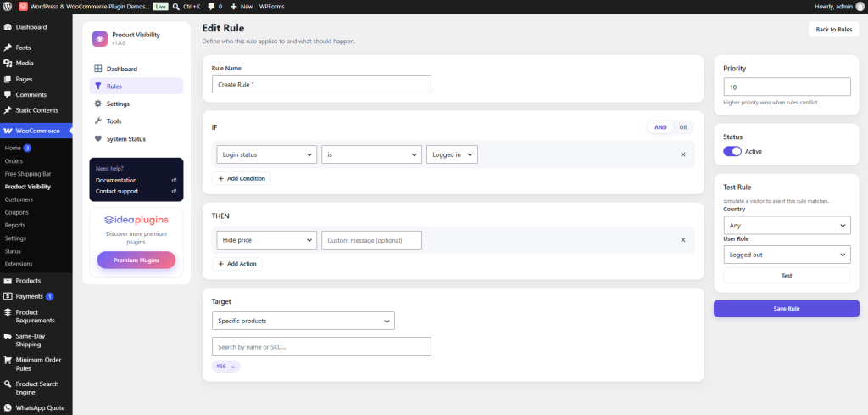This screenshot has width=868, height=415.
Task: Open the site name link in admin bar
Action: (x=90, y=7)
